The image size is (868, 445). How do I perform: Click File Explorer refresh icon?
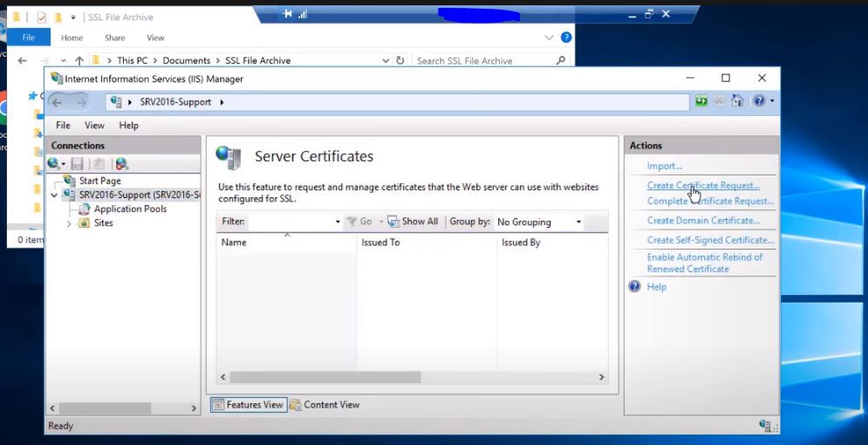[400, 60]
